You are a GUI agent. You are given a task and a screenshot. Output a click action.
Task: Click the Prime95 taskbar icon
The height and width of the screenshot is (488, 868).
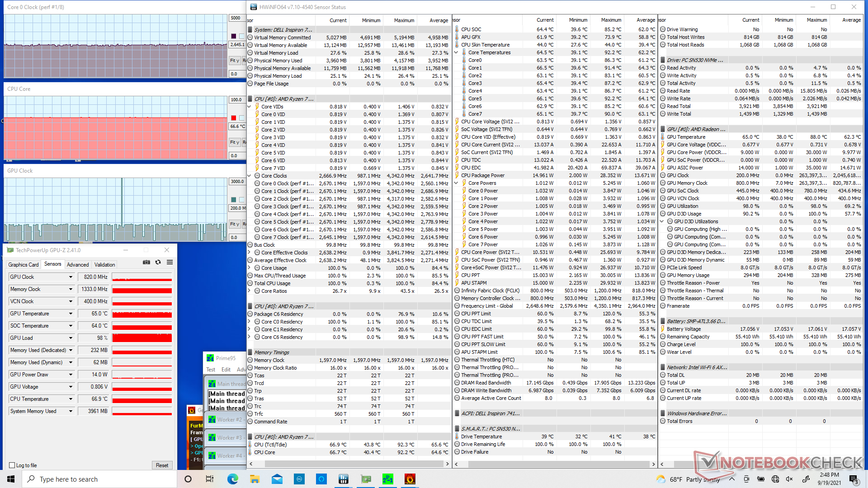click(387, 479)
